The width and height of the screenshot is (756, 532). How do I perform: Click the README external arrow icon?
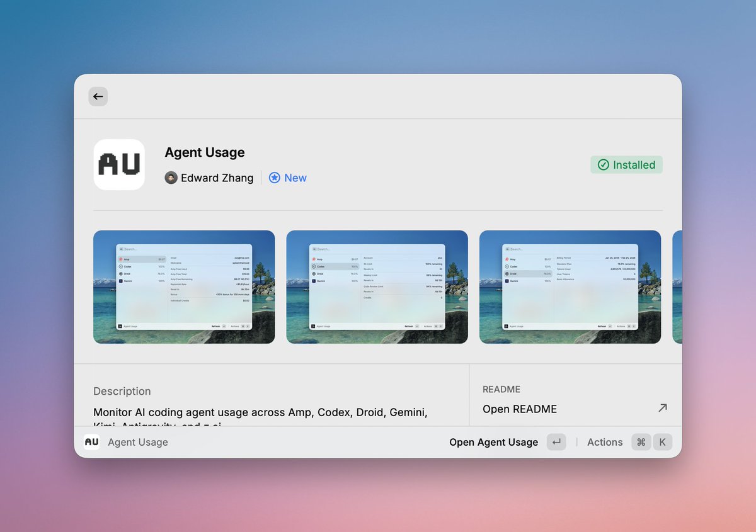[x=662, y=409]
